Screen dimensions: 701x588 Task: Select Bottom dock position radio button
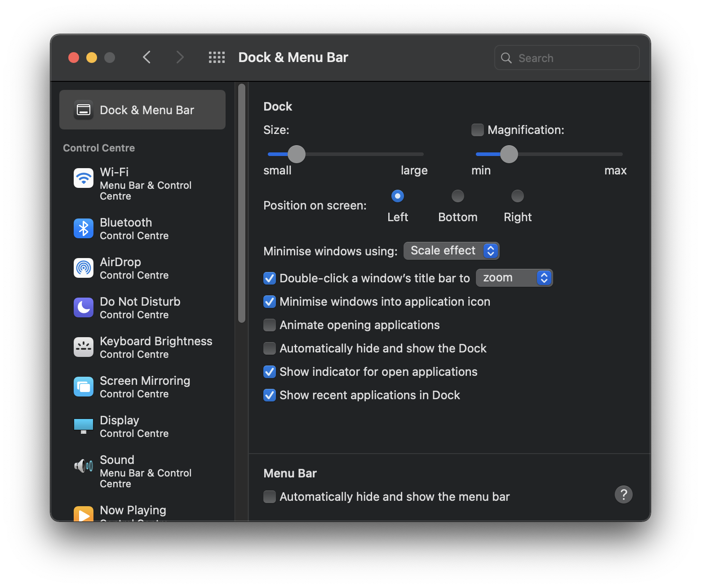(458, 196)
